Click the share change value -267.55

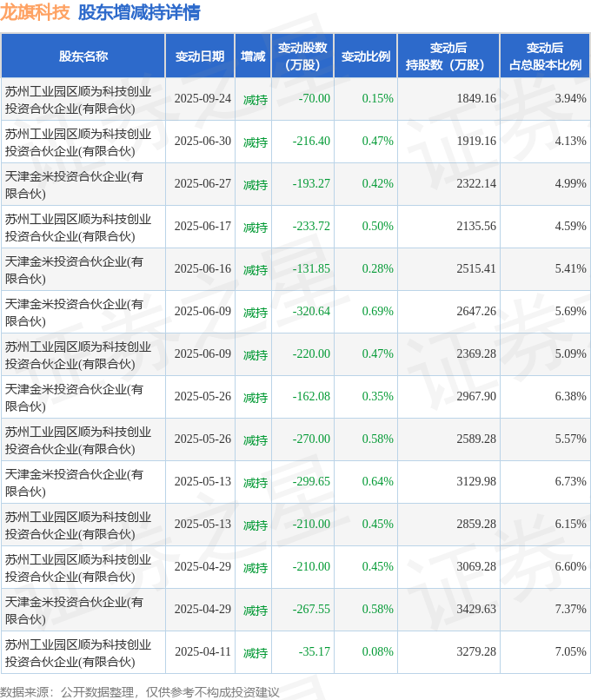pos(311,610)
